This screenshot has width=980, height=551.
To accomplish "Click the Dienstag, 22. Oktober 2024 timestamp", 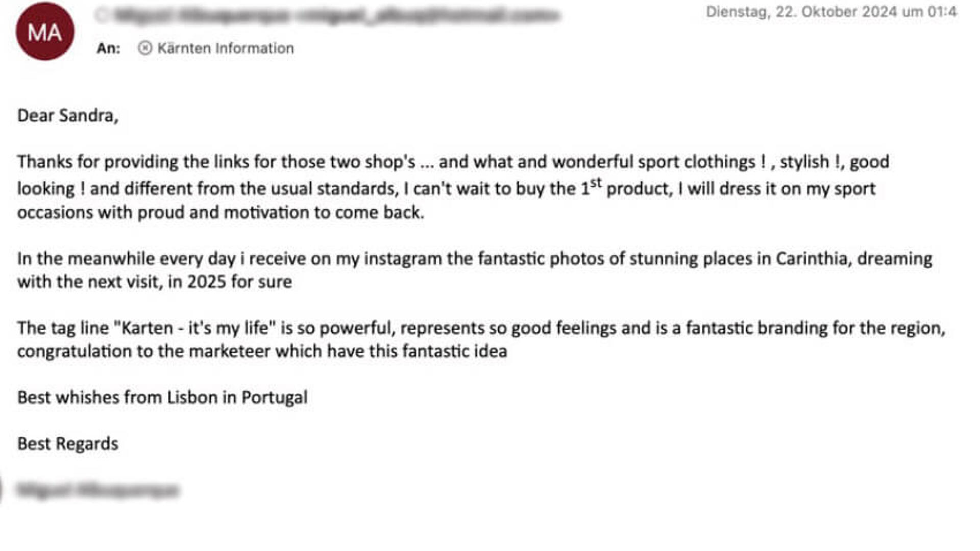I will point(831,12).
